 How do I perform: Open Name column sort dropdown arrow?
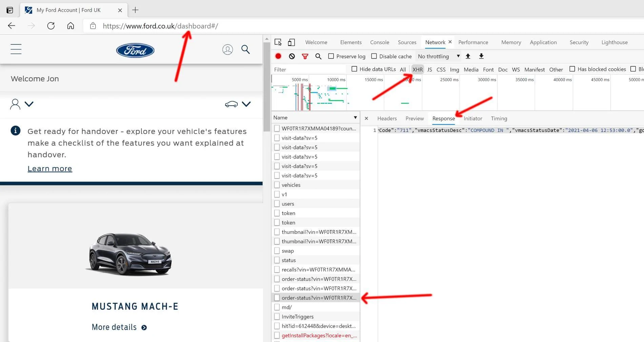pos(355,117)
